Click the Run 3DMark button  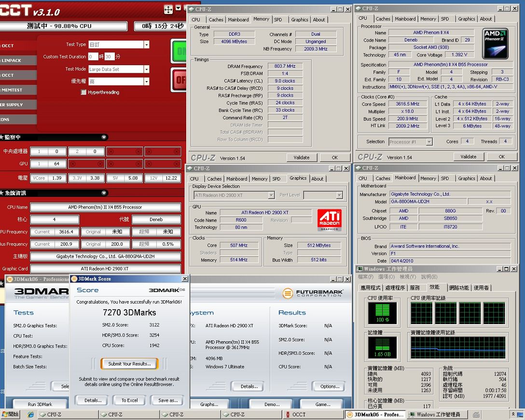tap(40, 404)
